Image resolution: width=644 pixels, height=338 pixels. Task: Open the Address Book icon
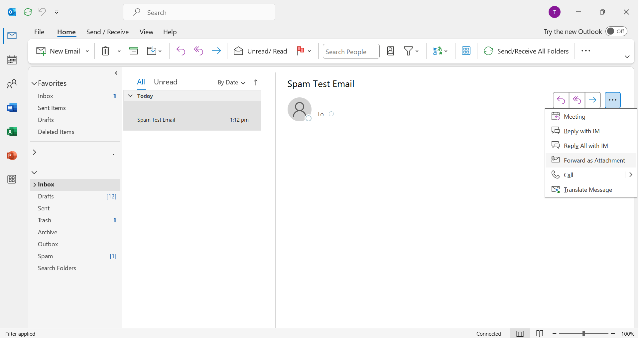390,51
